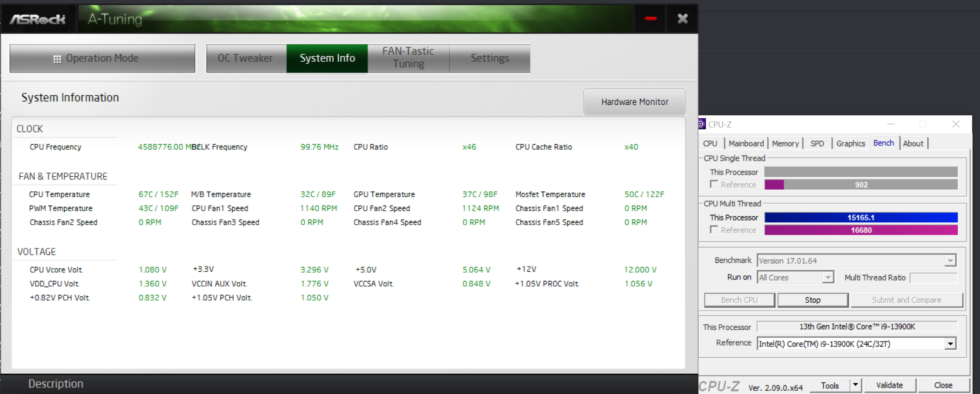The image size is (980, 394).
Task: Open Graphics tab in CPU-Z
Action: 850,143
